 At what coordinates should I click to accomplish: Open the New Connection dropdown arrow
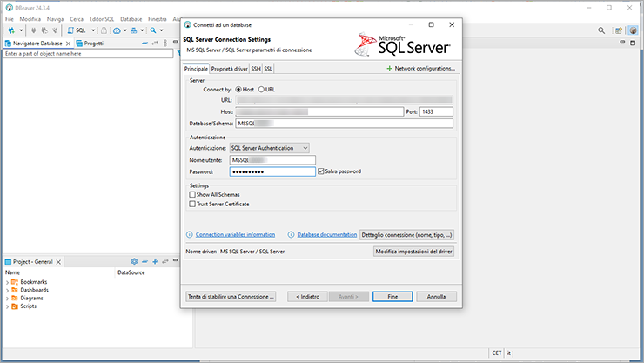[21, 30]
